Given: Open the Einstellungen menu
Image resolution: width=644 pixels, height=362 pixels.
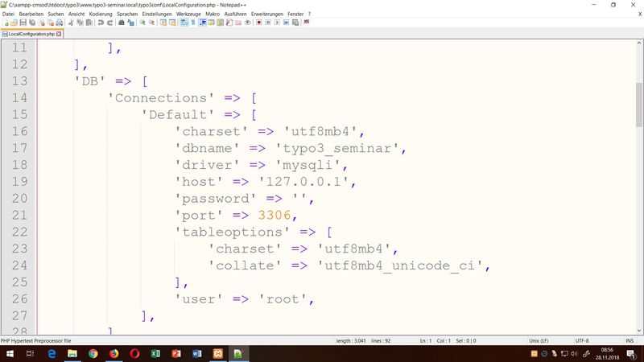Looking at the screenshot, I should (x=157, y=14).
